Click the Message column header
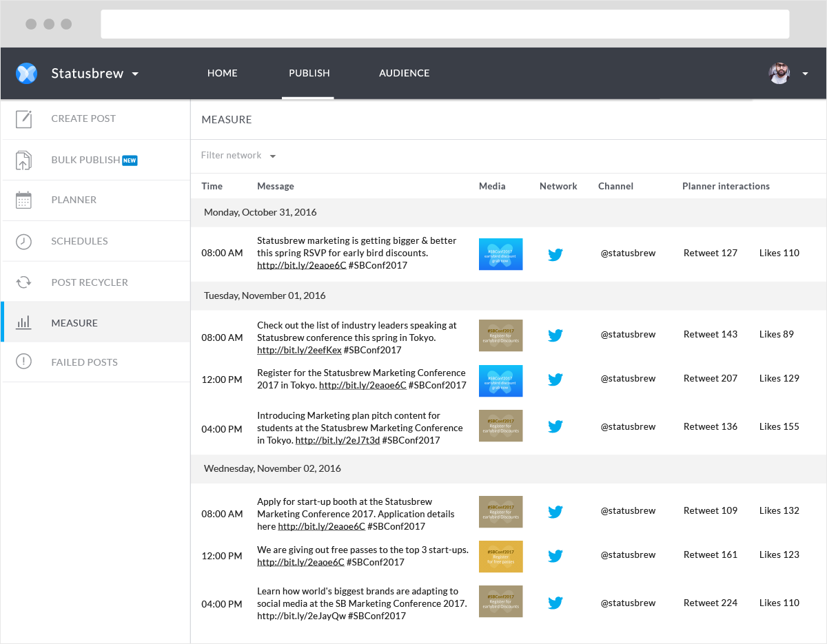 click(276, 186)
